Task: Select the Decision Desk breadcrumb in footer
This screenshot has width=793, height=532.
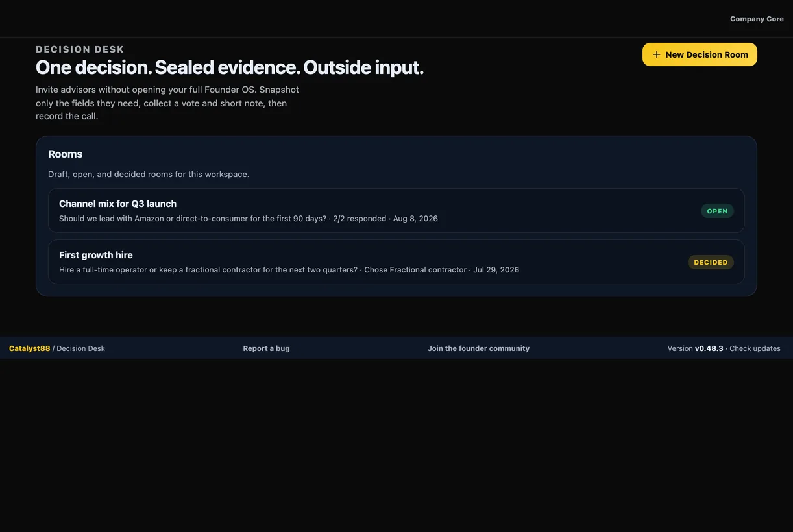Action: click(x=80, y=348)
